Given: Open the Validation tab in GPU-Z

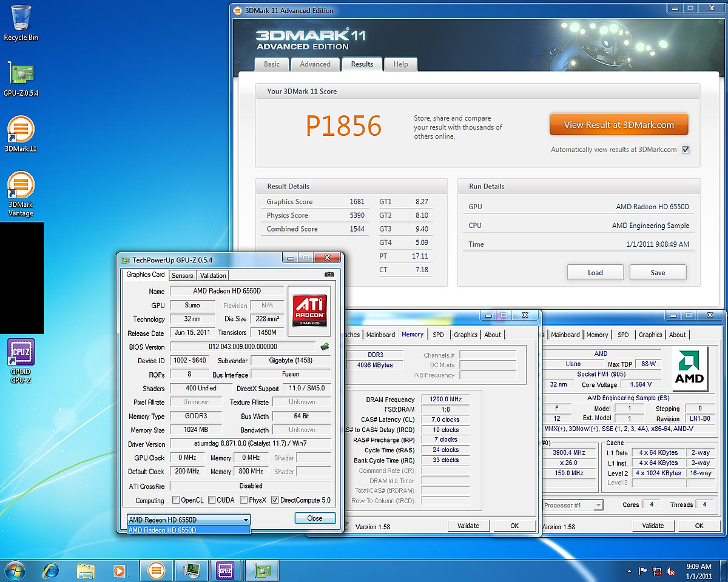Looking at the screenshot, I should pyautogui.click(x=213, y=275).
